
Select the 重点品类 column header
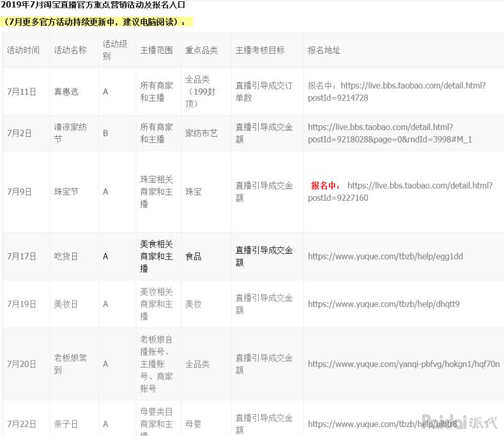click(x=201, y=51)
